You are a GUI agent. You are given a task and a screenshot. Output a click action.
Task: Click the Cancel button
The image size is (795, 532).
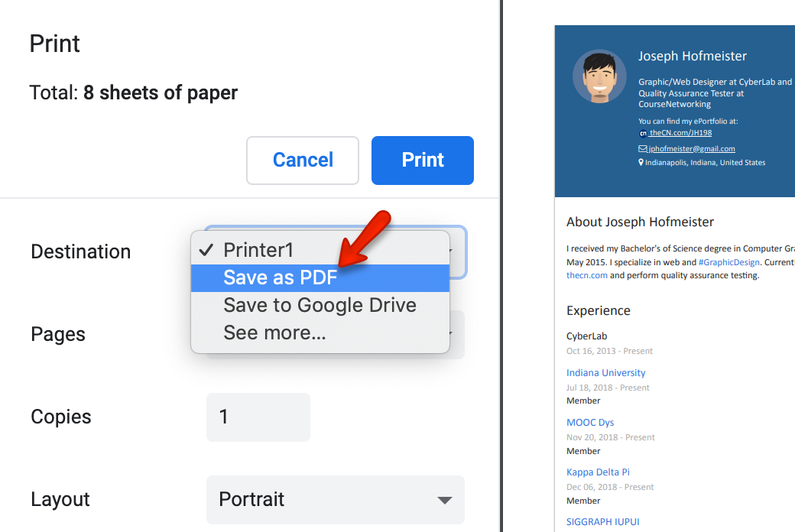303,160
